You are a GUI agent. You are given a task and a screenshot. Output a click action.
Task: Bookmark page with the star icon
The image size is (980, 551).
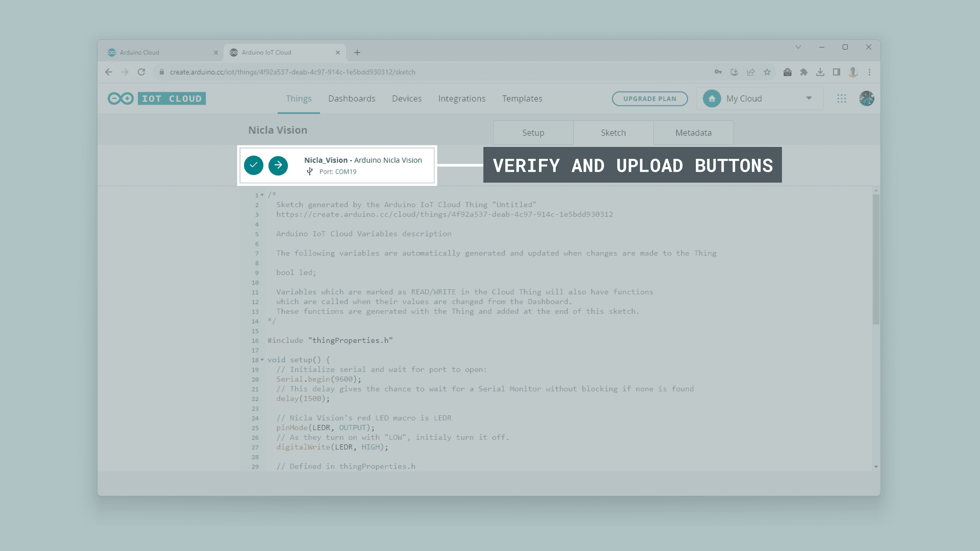click(x=767, y=72)
